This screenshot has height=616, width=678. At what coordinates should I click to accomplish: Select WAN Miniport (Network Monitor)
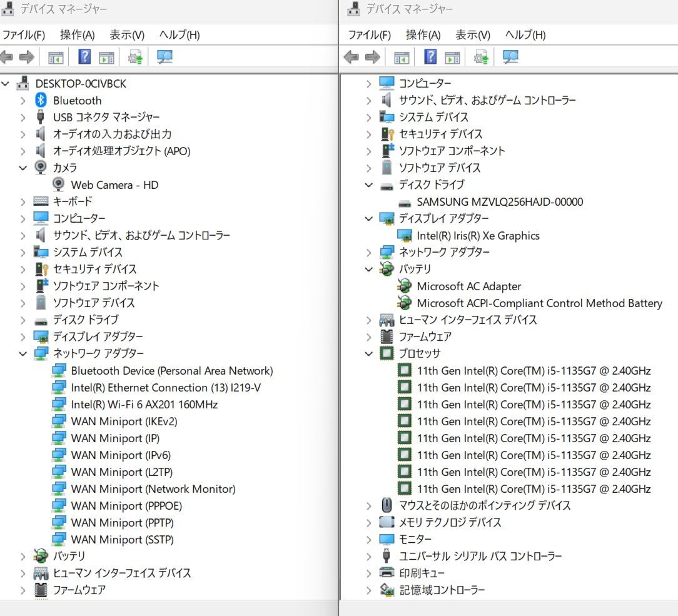pyautogui.click(x=153, y=488)
